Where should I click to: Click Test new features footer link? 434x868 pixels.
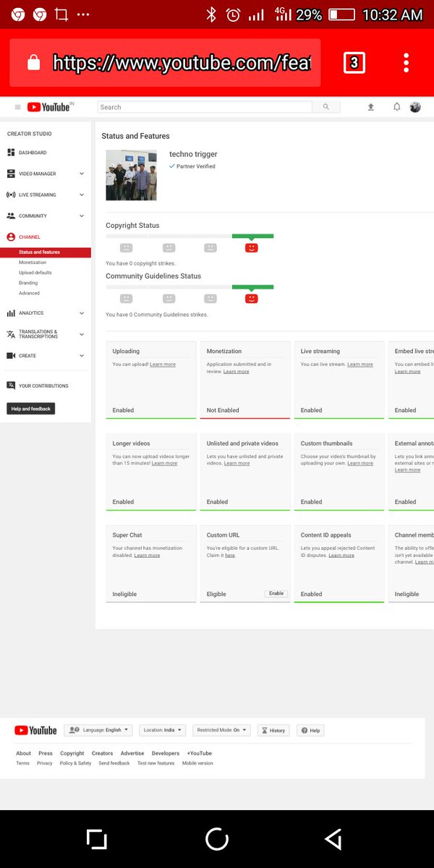(156, 763)
